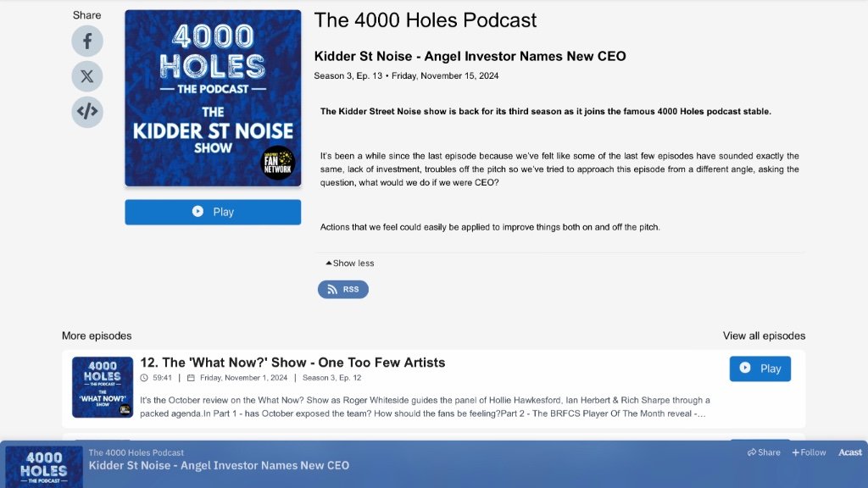Open View all episodes link
The height and width of the screenshot is (488, 868).
764,335
